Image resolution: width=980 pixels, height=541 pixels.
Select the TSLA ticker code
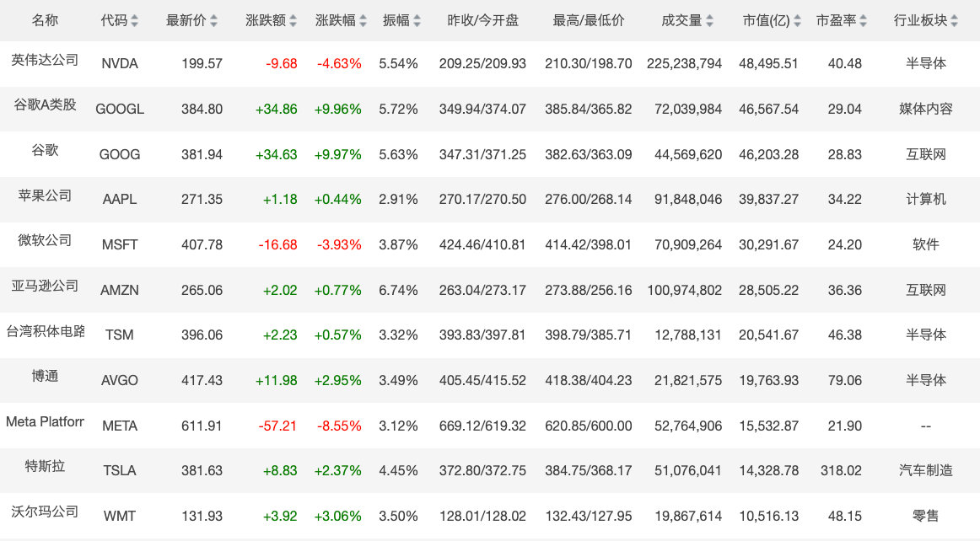coord(120,470)
